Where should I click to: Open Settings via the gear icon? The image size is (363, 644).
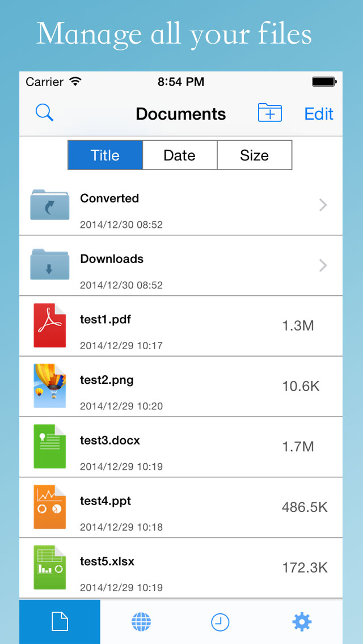click(301, 621)
